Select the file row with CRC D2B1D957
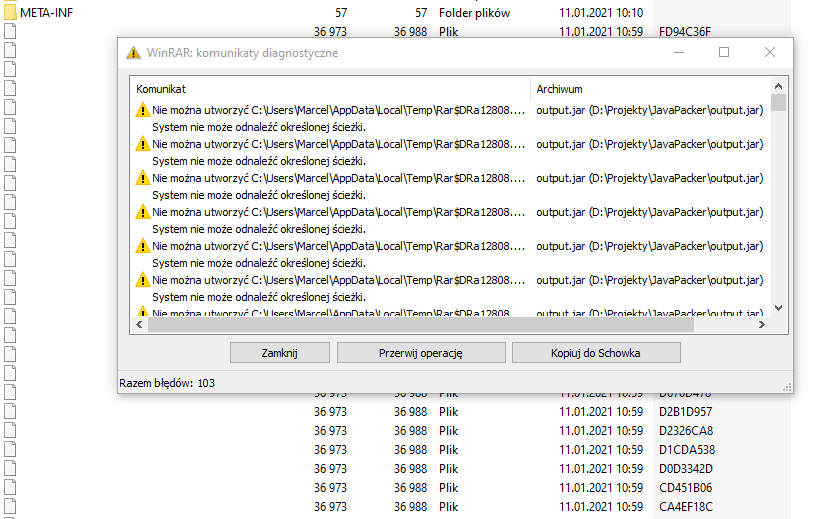Screen dimensions: 818x519 (395, 412)
